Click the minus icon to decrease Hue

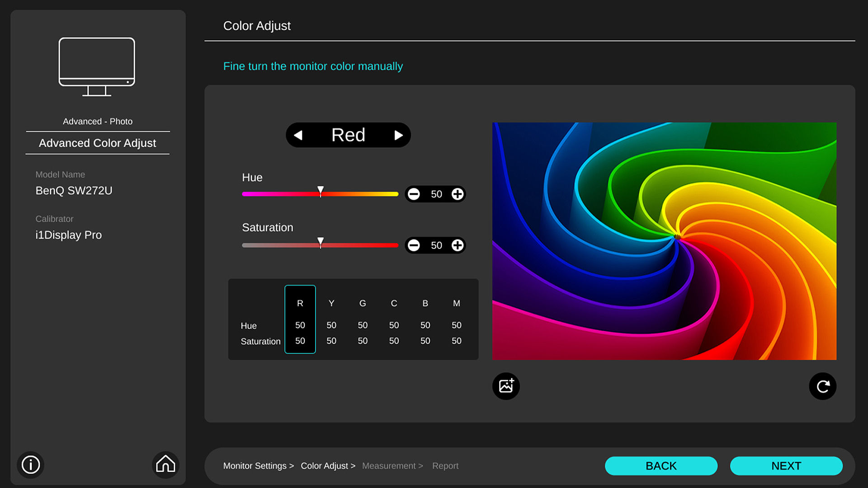(x=414, y=194)
